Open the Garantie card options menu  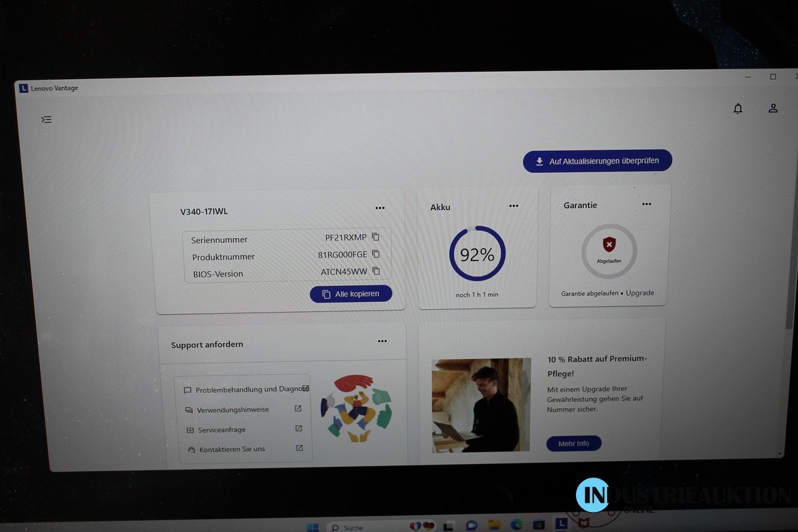coord(646,204)
